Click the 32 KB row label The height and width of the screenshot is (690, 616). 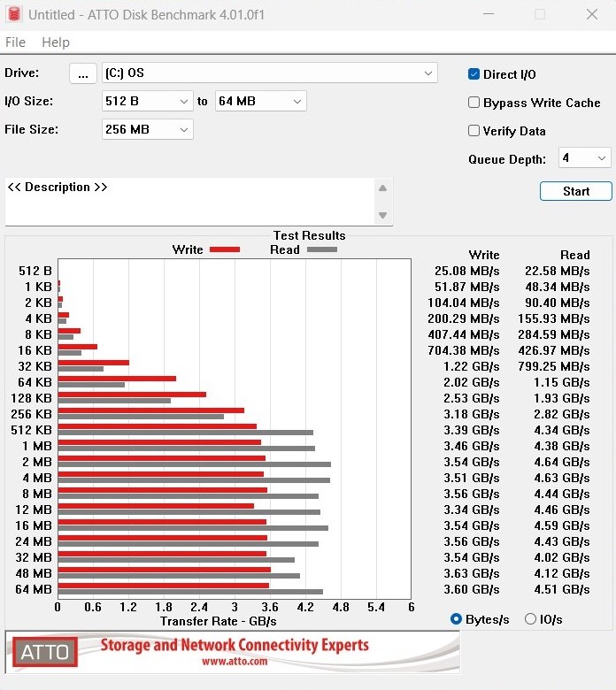[x=35, y=366]
